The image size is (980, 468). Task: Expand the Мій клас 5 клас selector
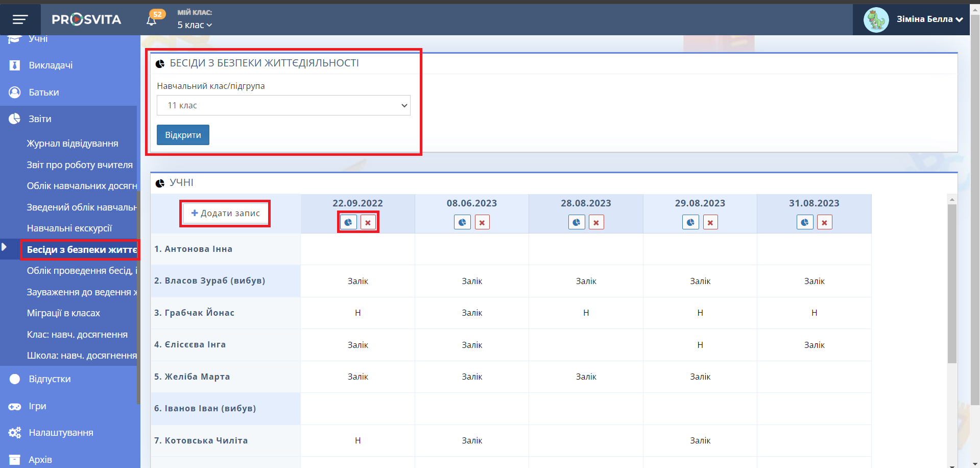point(195,25)
